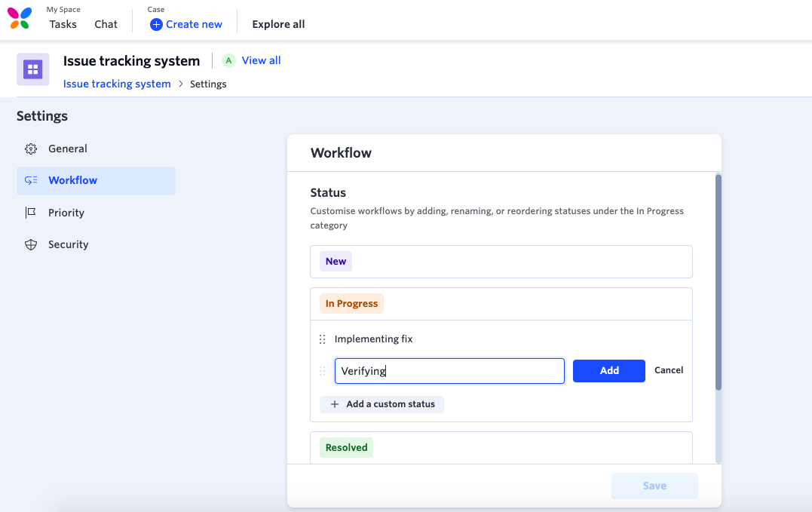Viewport: 812px width, 512px height.
Task: Cancel the new custom status entry
Action: coord(669,370)
